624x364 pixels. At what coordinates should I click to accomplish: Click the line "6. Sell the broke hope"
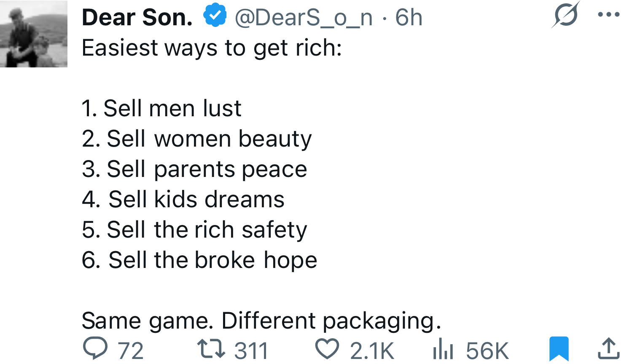coord(199,260)
